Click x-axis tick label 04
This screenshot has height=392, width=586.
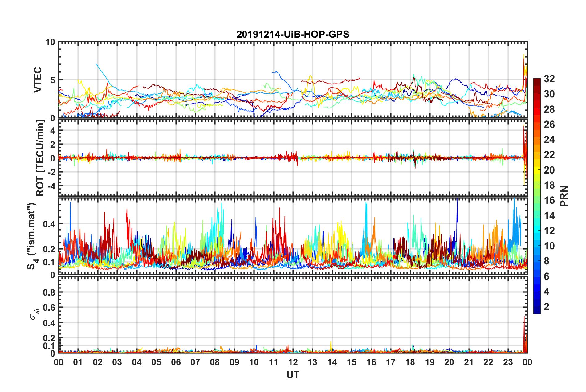tap(137, 362)
